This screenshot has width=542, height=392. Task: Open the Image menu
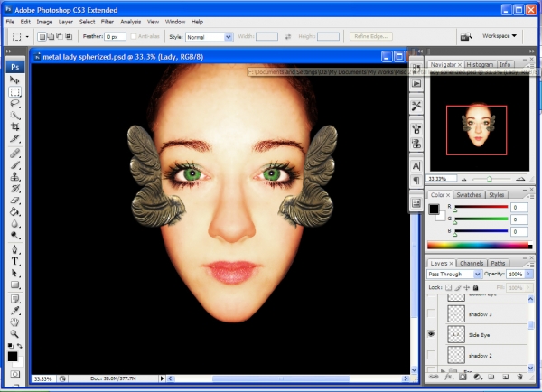pyautogui.click(x=44, y=22)
